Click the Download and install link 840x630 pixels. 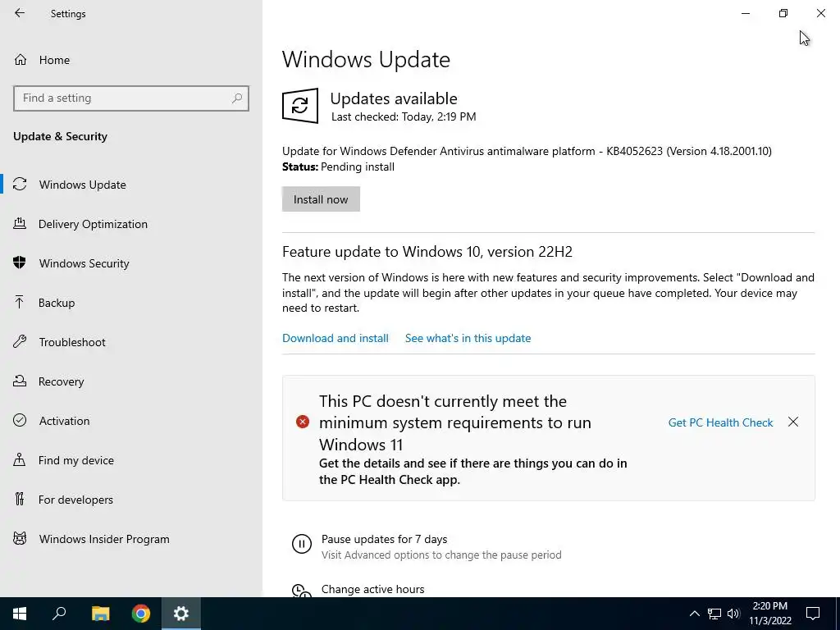(x=336, y=338)
